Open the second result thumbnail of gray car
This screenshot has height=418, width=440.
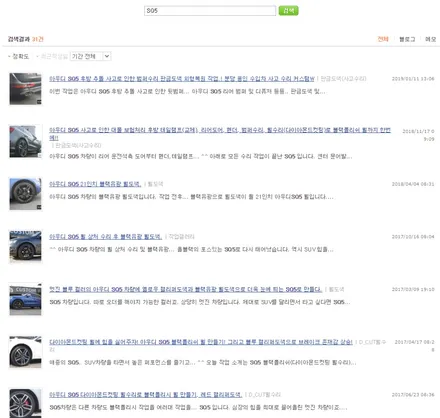[x=25, y=141]
